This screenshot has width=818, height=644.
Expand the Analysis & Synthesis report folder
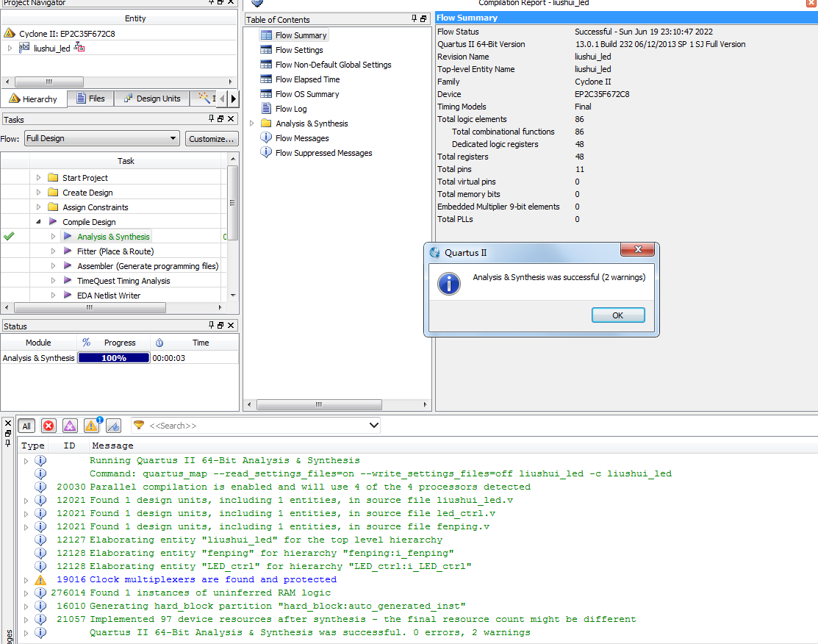(x=252, y=124)
